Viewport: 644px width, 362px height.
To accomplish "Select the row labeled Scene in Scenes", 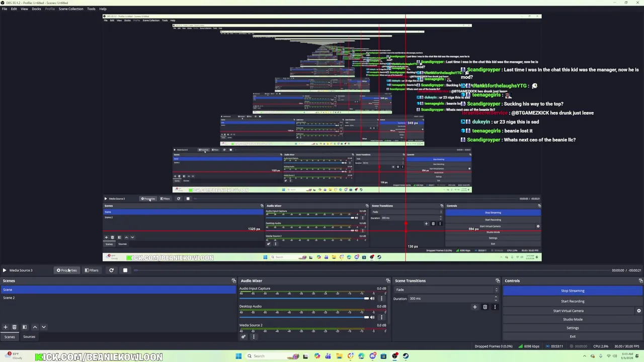I will 119,290.
